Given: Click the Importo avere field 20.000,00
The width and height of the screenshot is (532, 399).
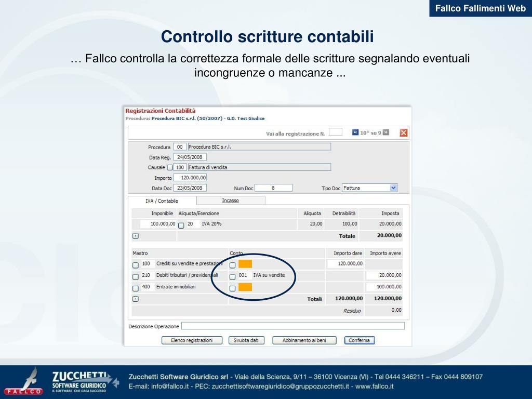Looking at the screenshot, I should tap(384, 275).
